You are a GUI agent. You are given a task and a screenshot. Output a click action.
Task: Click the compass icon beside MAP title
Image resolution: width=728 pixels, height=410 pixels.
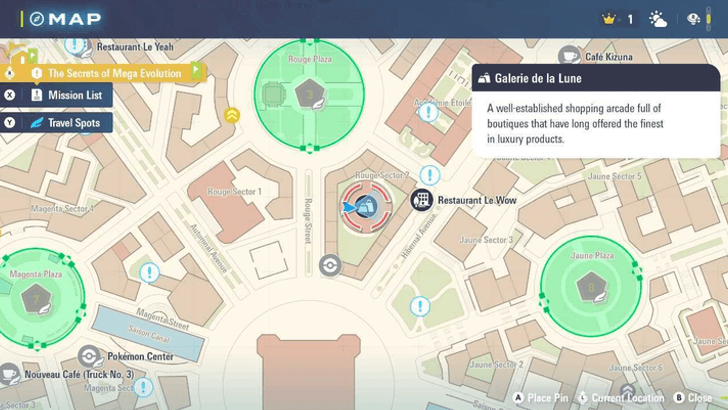pos(37,19)
